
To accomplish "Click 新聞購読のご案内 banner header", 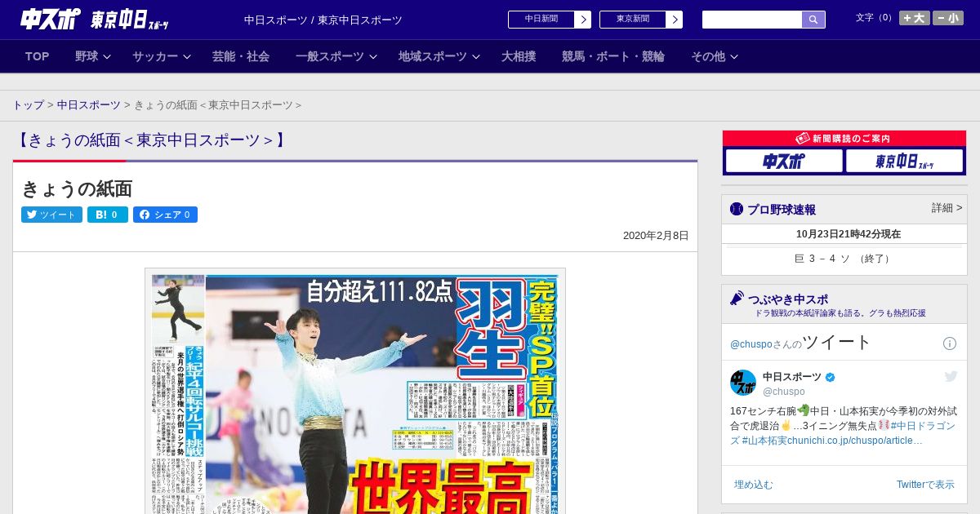I will click(x=844, y=139).
